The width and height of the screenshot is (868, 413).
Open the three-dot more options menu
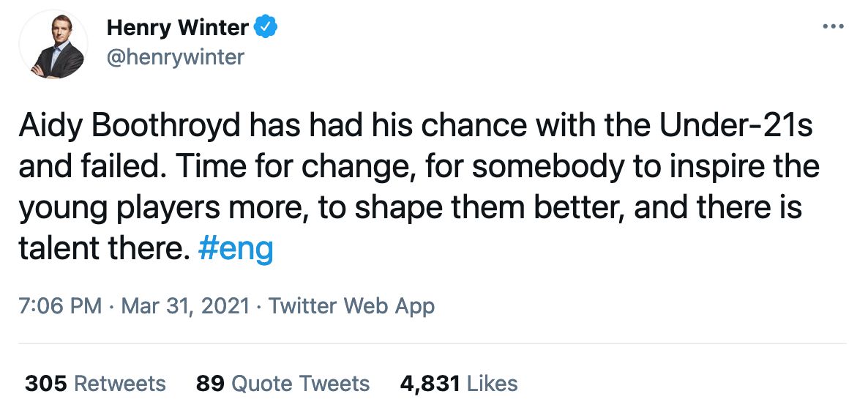pyautogui.click(x=834, y=28)
